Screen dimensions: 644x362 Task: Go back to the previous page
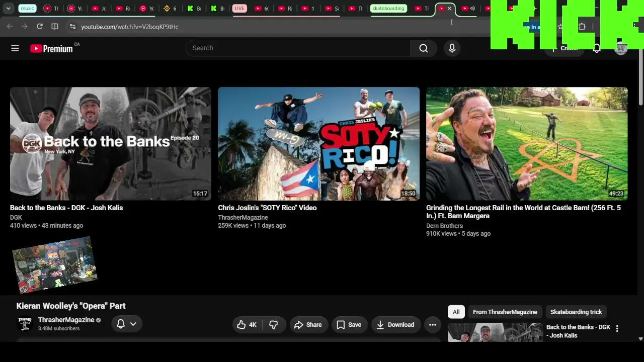10,27
